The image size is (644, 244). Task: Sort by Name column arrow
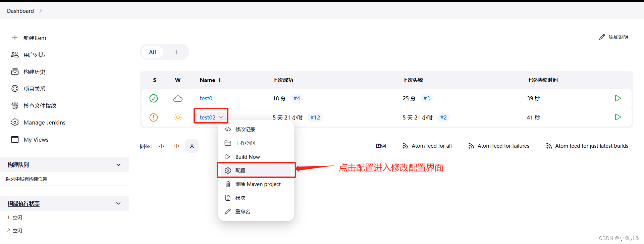[x=220, y=80]
